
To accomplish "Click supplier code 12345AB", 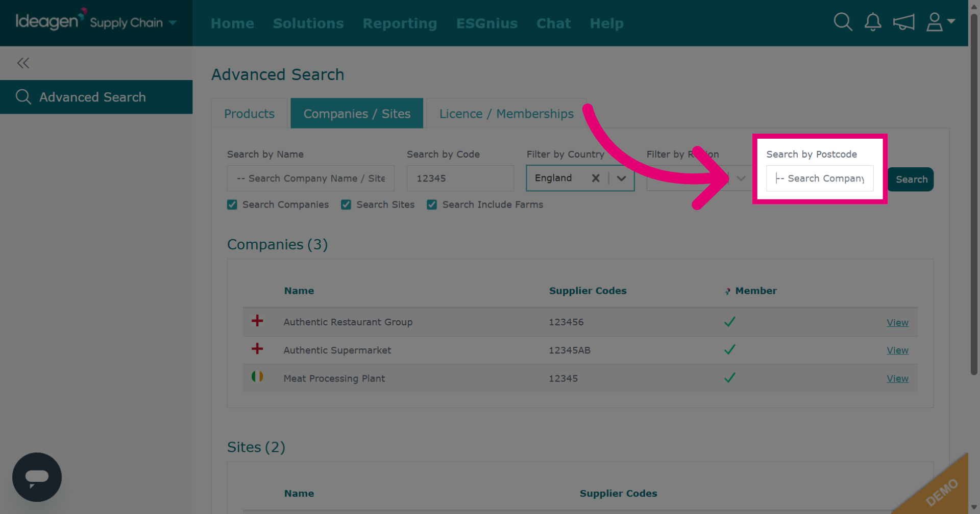I will coord(570,350).
